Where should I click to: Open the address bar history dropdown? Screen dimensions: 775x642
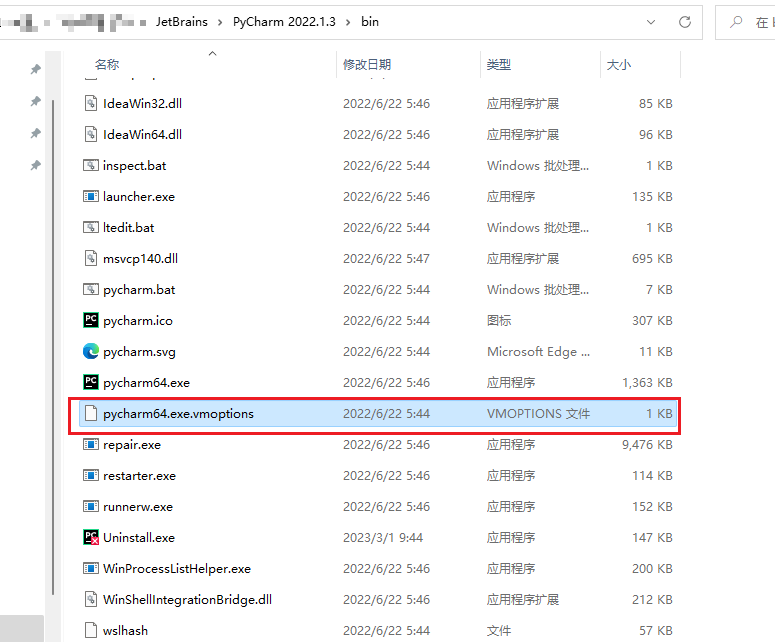coord(651,22)
